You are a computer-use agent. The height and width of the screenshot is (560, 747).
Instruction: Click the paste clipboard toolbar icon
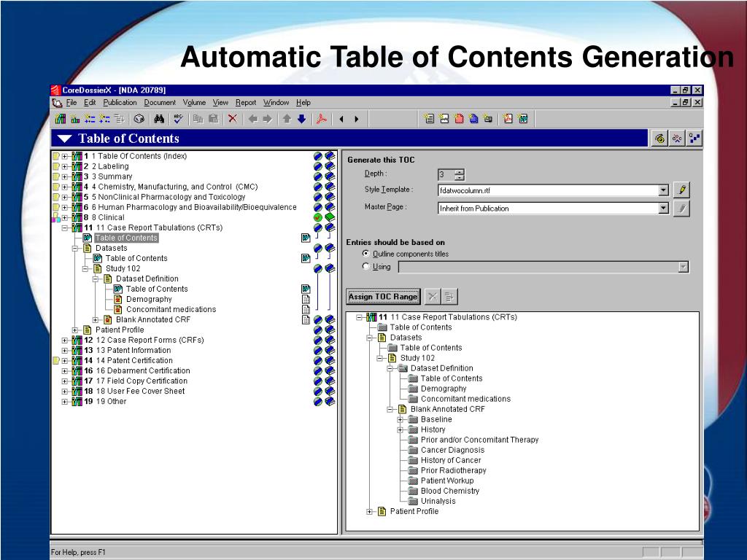tap(214, 119)
